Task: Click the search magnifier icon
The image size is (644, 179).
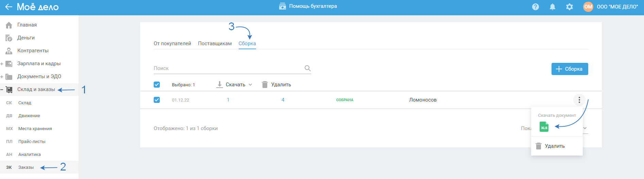Action: click(307, 68)
